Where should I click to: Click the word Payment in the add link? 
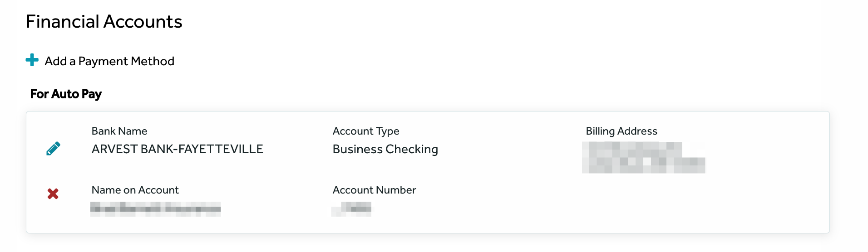pyautogui.click(x=103, y=61)
